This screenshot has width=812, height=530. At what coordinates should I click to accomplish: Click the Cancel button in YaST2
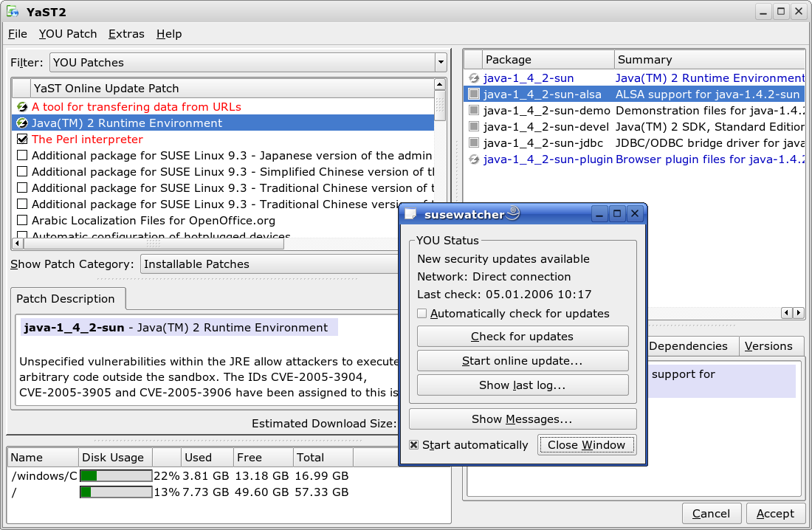(x=712, y=514)
